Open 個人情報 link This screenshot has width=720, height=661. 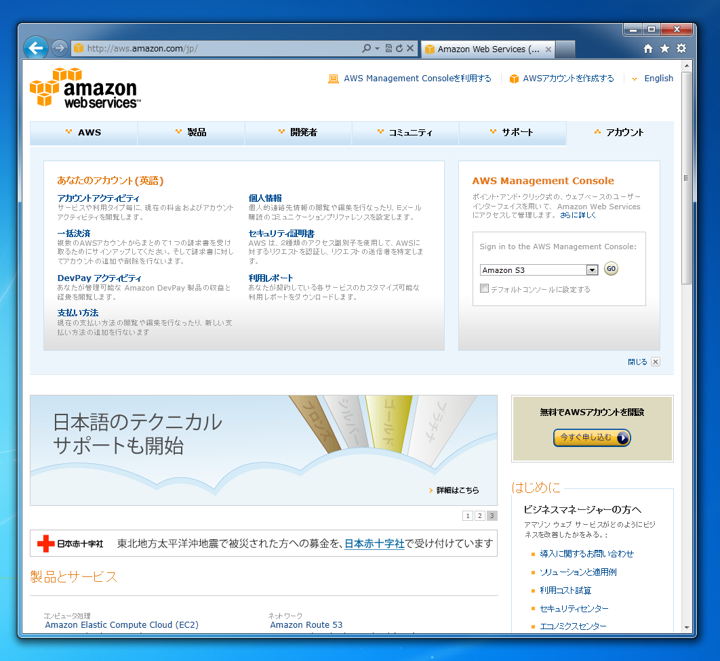tap(265, 198)
